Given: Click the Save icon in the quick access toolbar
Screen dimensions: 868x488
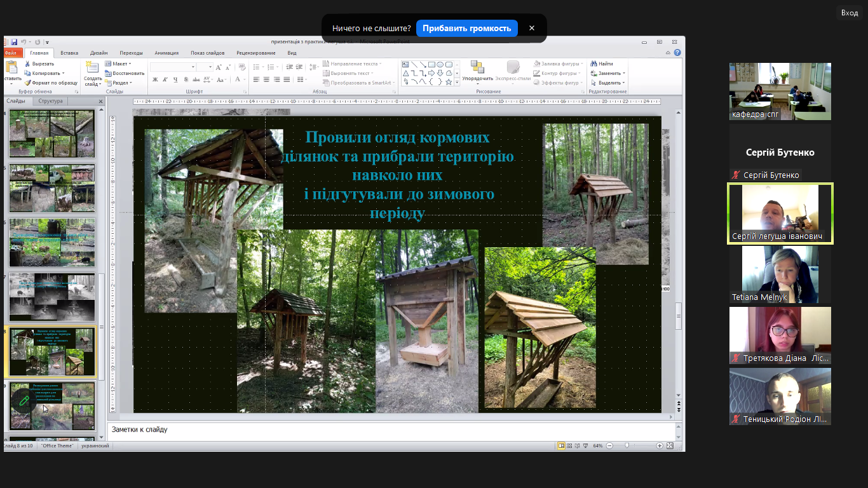Looking at the screenshot, I should [x=14, y=42].
